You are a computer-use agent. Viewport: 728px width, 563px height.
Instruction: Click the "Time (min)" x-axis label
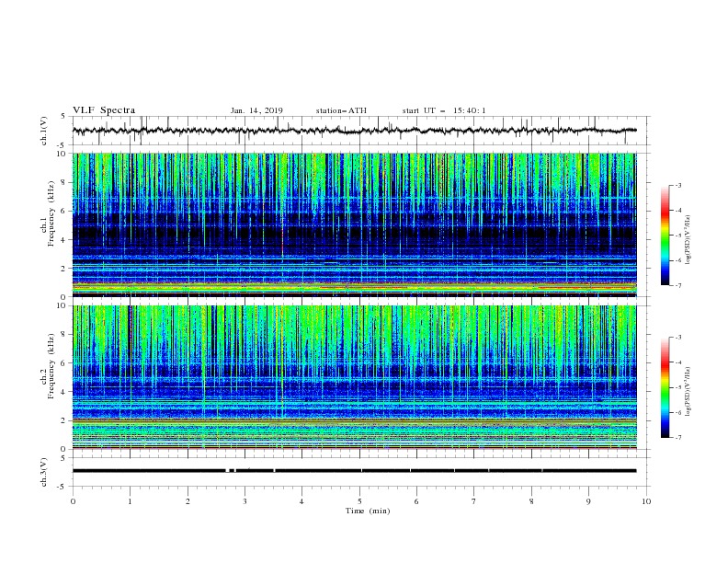pos(368,511)
